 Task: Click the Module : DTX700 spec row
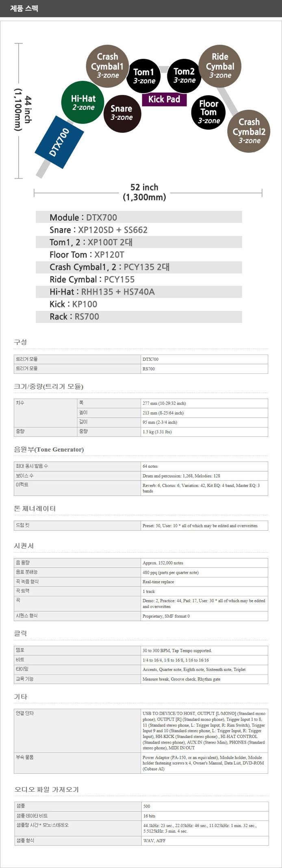(x=139, y=217)
